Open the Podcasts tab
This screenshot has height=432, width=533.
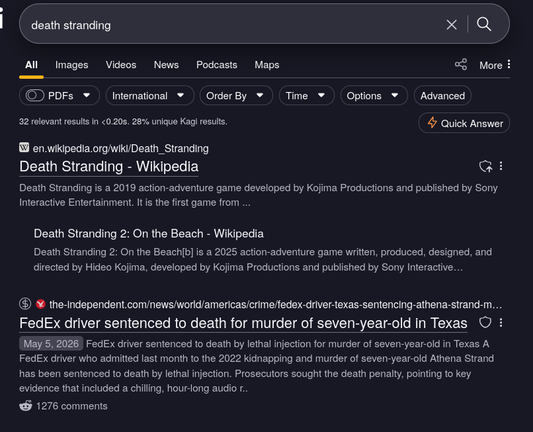(x=217, y=65)
